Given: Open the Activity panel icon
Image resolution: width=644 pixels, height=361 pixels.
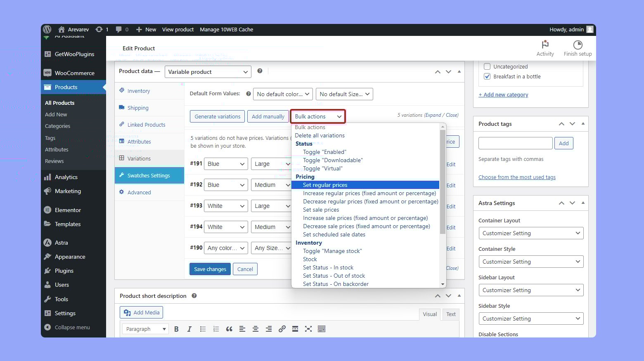Looking at the screenshot, I should click(x=545, y=45).
